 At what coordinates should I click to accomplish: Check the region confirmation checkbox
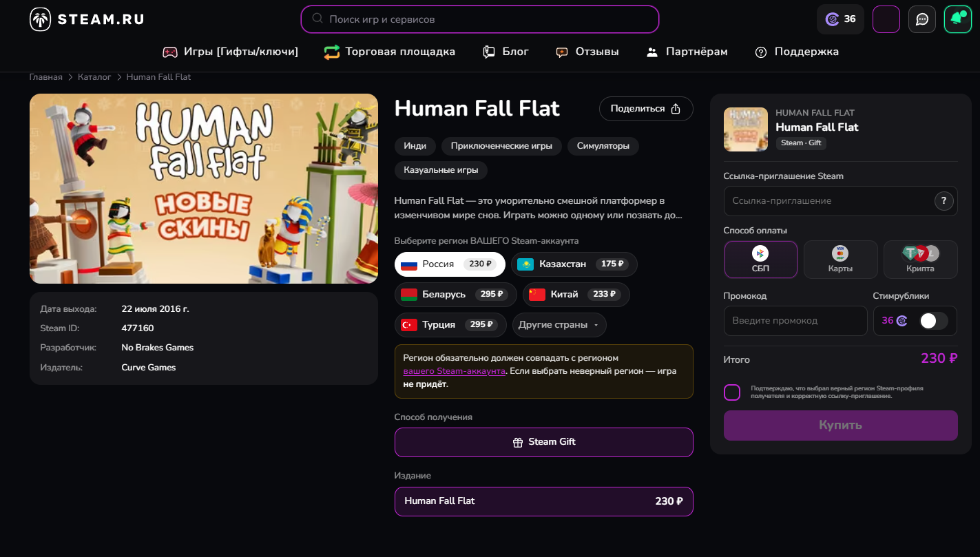732,392
